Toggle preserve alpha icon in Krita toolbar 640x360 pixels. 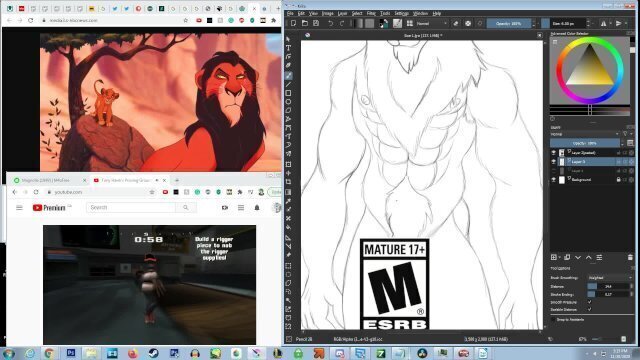tap(468, 24)
